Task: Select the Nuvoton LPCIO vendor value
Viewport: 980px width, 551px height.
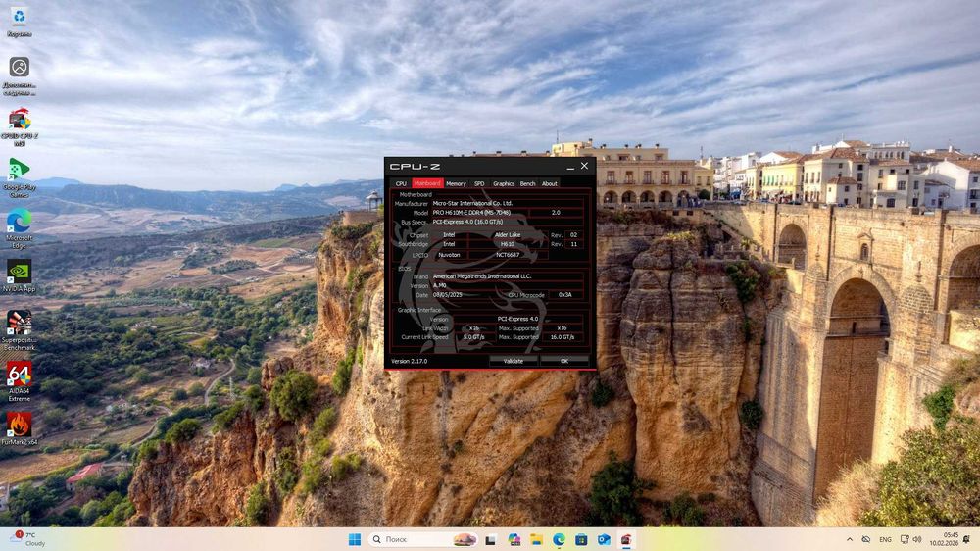Action: point(449,255)
